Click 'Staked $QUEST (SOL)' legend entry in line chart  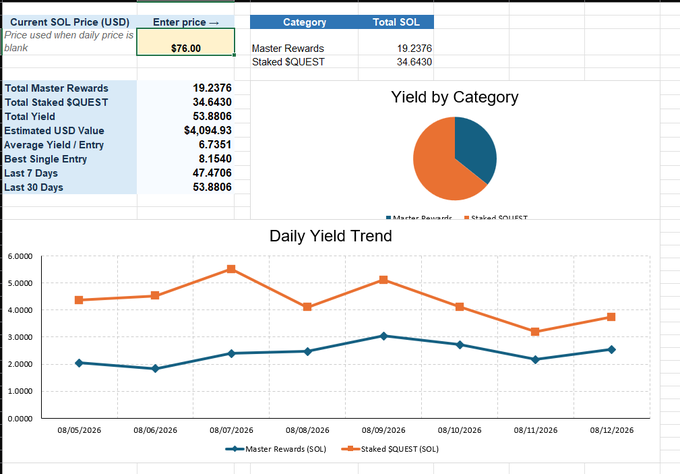tap(390, 449)
